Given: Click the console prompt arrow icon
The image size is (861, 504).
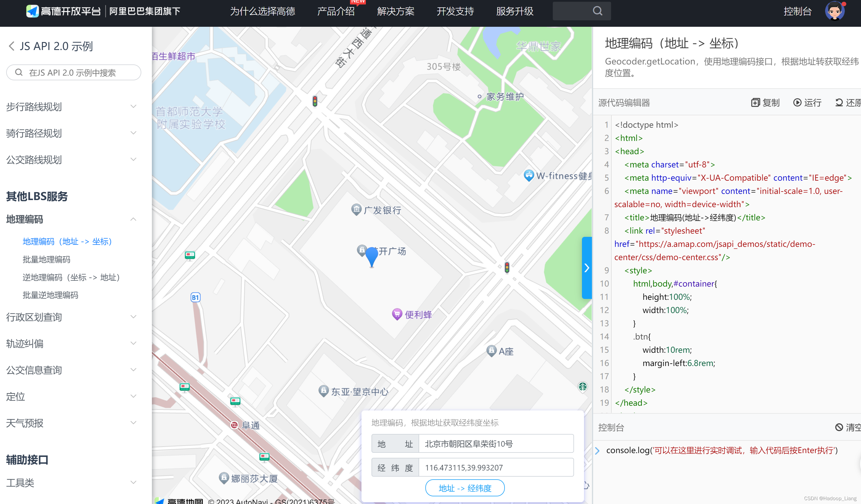Looking at the screenshot, I should (x=597, y=450).
